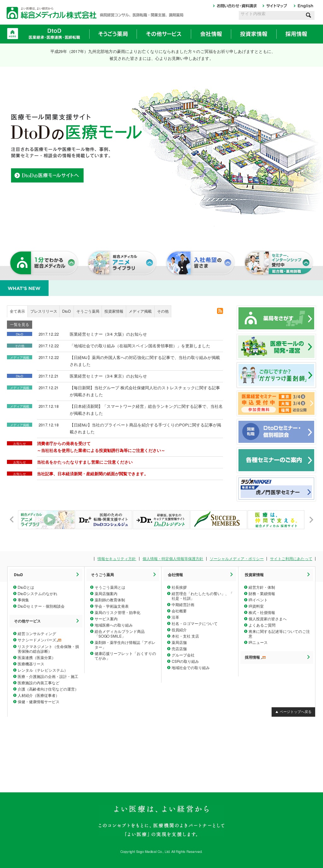Click the carousel next arrow
This screenshot has height=868, width=323.
click(x=311, y=520)
